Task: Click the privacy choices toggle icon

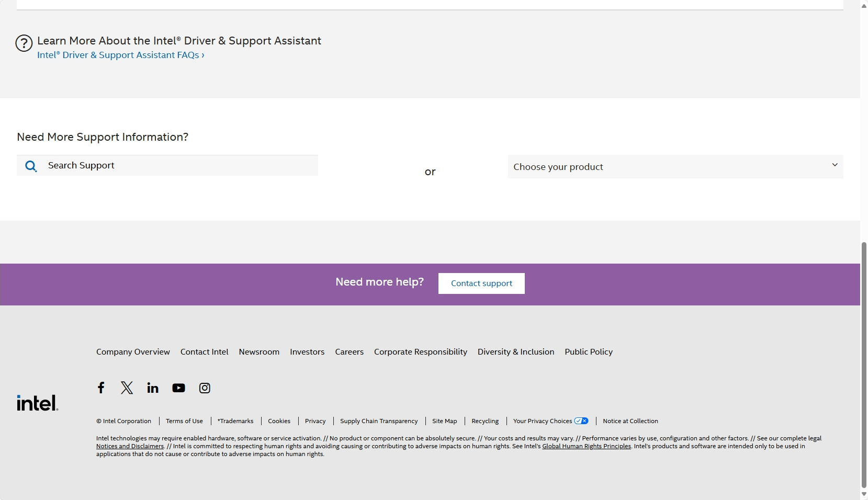Action: coord(581,421)
